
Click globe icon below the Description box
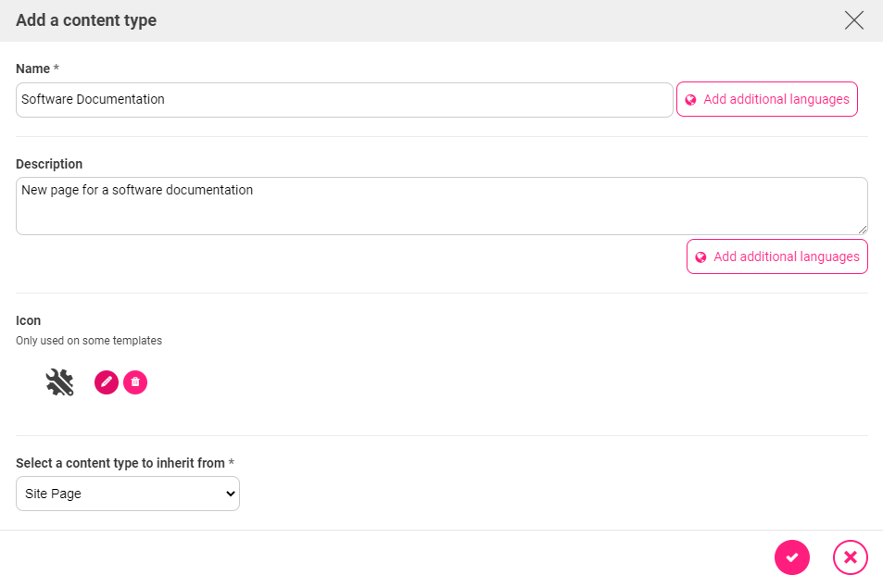point(700,257)
